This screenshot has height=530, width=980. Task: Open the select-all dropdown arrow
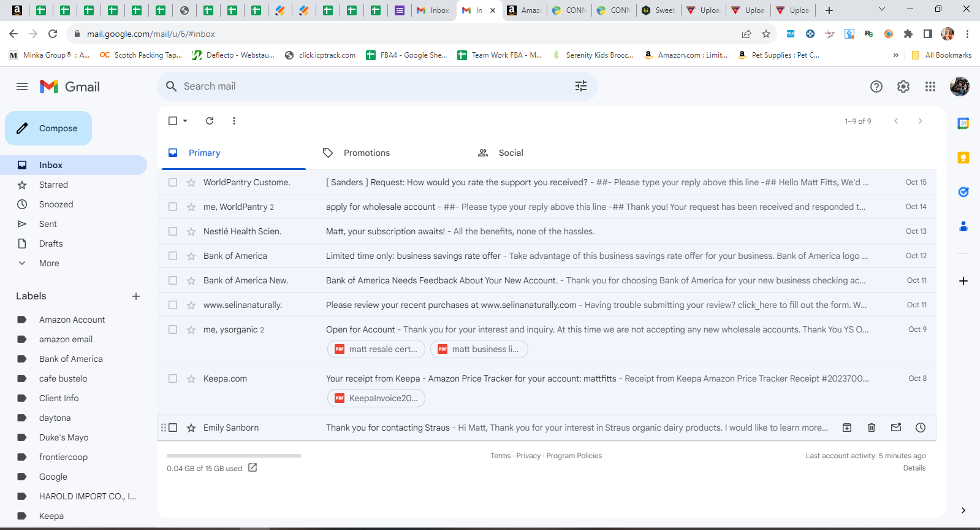click(x=185, y=121)
